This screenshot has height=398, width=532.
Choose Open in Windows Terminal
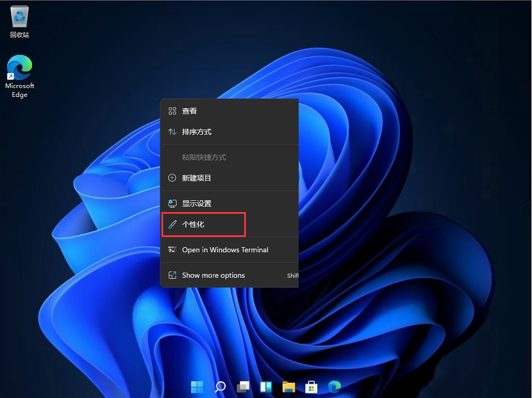(x=225, y=249)
